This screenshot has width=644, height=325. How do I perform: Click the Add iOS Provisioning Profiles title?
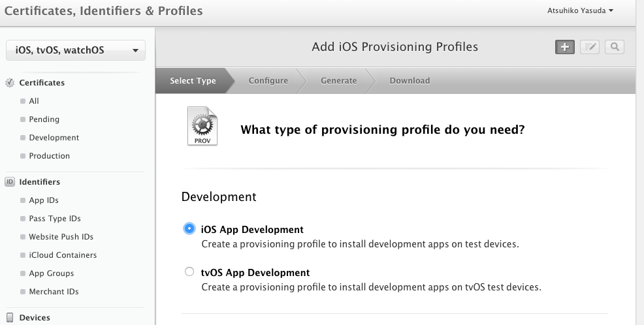(394, 47)
